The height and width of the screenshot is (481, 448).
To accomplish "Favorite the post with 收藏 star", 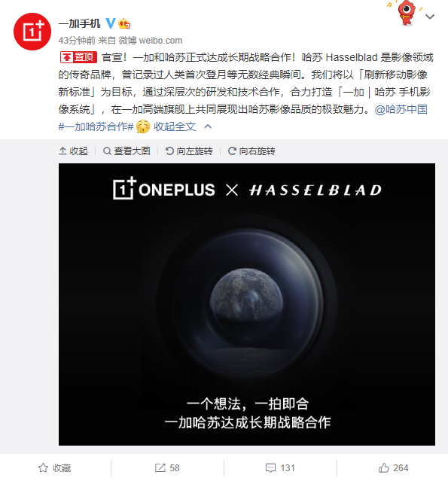I will [x=55, y=467].
